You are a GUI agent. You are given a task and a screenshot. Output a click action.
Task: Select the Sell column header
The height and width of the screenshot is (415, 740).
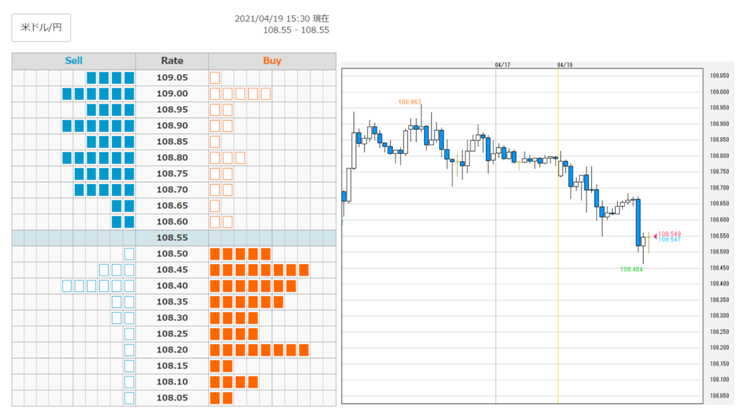[74, 60]
